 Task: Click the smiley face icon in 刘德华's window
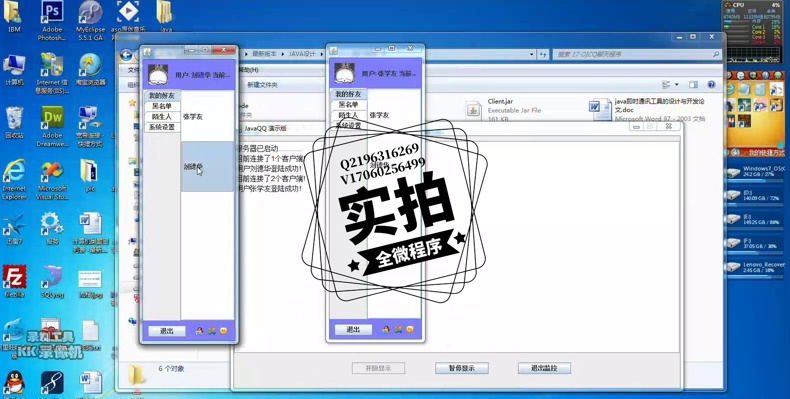pyautogui.click(x=224, y=331)
